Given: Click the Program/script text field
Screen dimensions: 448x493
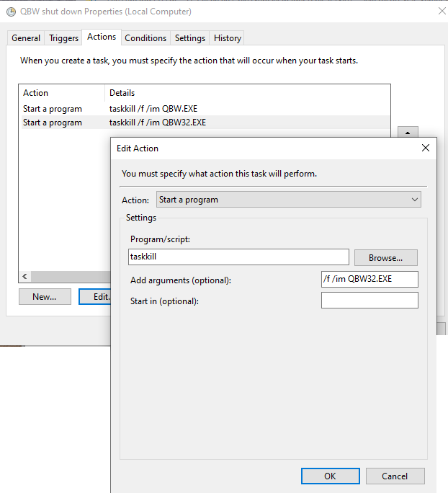Looking at the screenshot, I should coord(238,257).
